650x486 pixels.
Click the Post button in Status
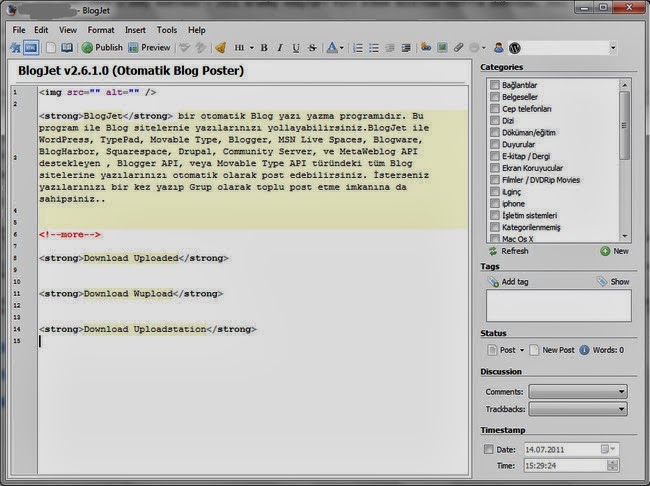tap(502, 350)
